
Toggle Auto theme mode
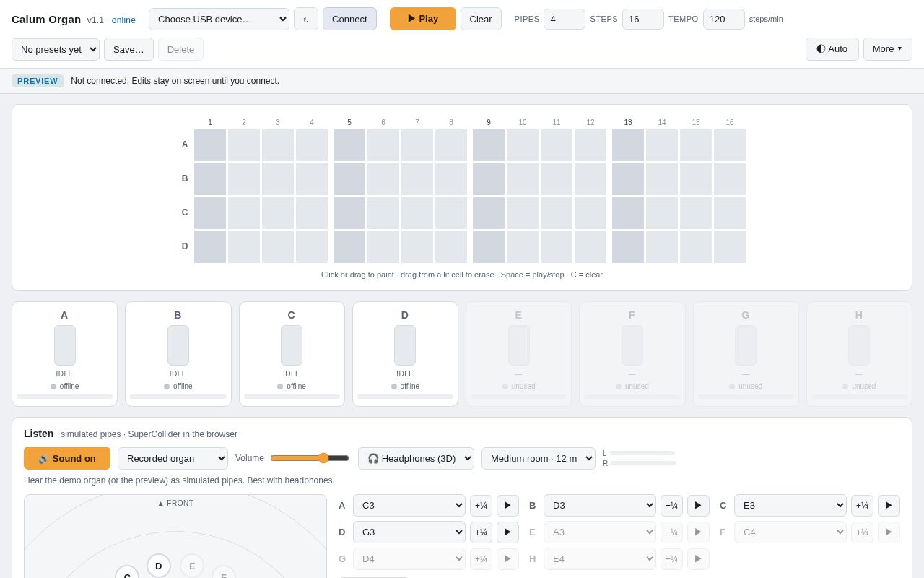[x=832, y=49]
